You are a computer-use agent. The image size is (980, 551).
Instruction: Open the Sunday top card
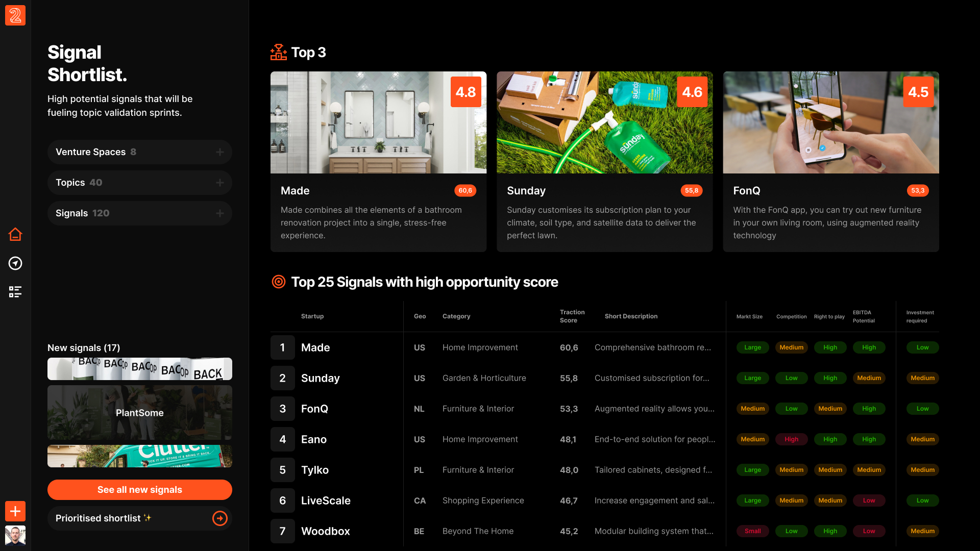click(x=604, y=161)
